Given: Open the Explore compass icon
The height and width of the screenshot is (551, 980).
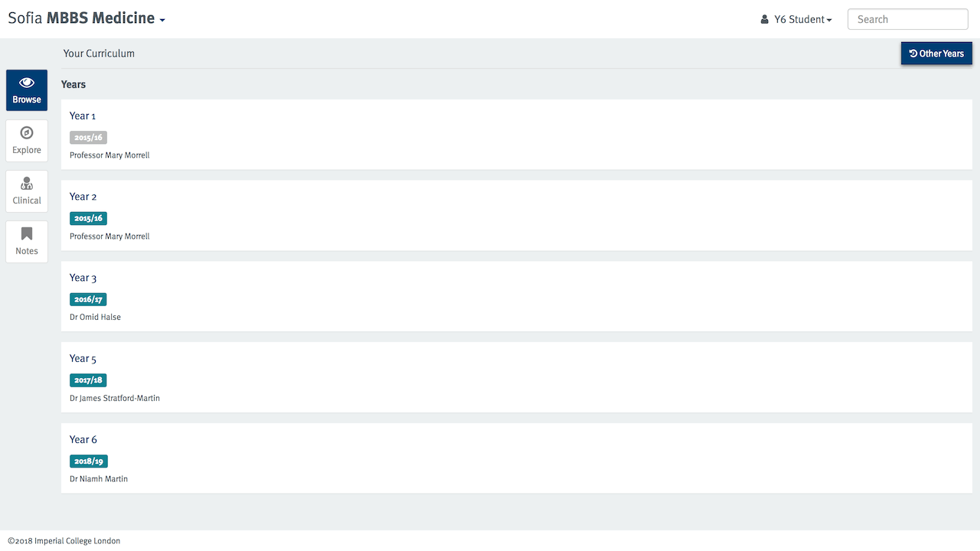Looking at the screenshot, I should 27,132.
